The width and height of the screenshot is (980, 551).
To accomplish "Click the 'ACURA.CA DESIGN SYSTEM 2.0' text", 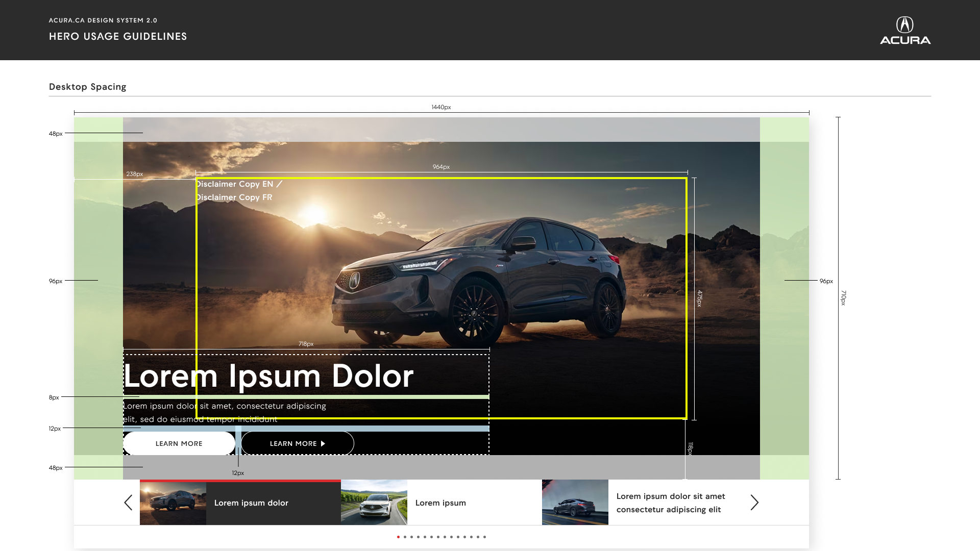I will click(103, 20).
